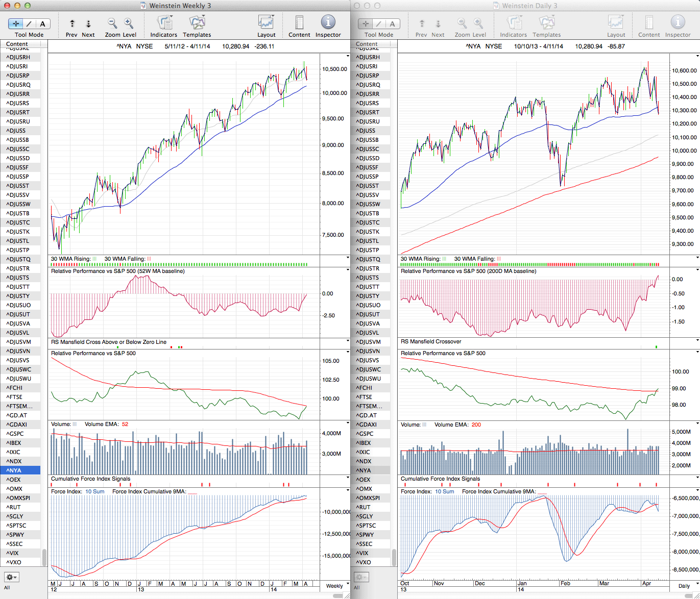Click Zoom In magnifier in Weekly toolbar

(x=129, y=23)
